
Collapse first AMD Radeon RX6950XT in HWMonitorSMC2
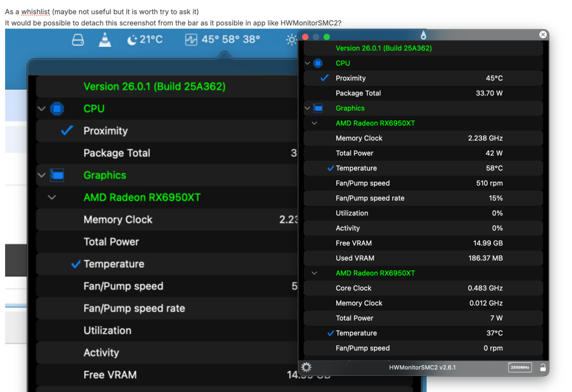314,123
